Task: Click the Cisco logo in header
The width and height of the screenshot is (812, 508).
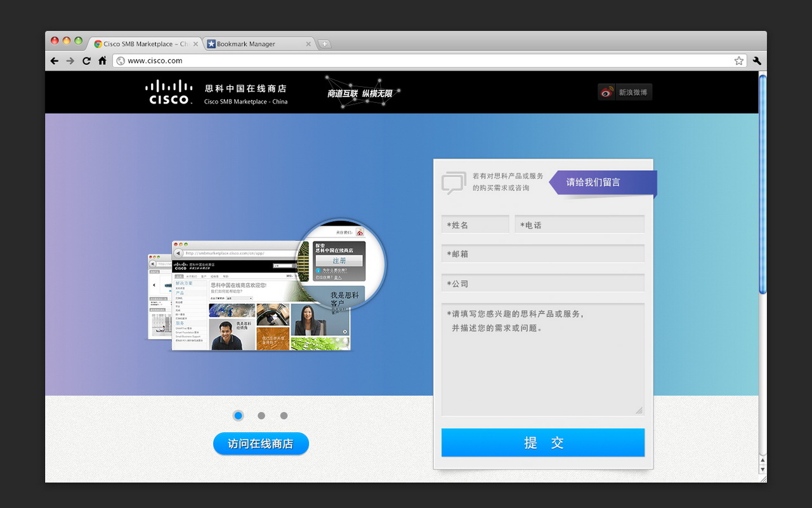Action: click(169, 92)
